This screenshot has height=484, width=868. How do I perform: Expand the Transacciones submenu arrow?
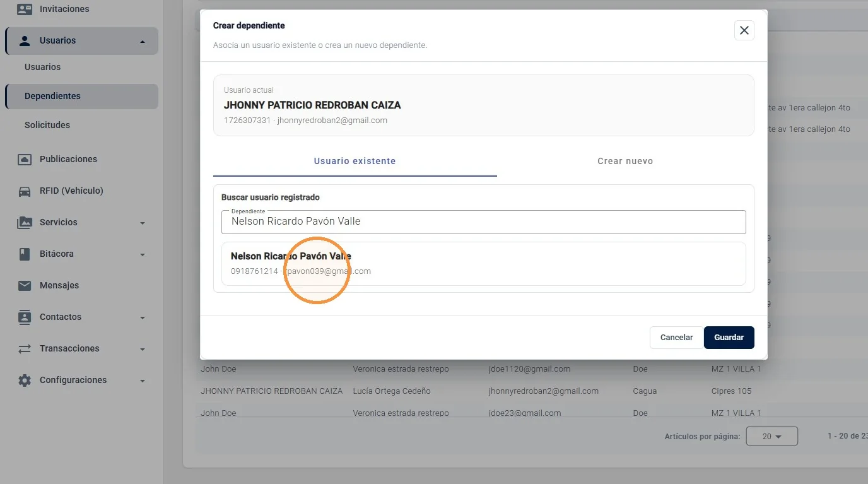coord(143,350)
